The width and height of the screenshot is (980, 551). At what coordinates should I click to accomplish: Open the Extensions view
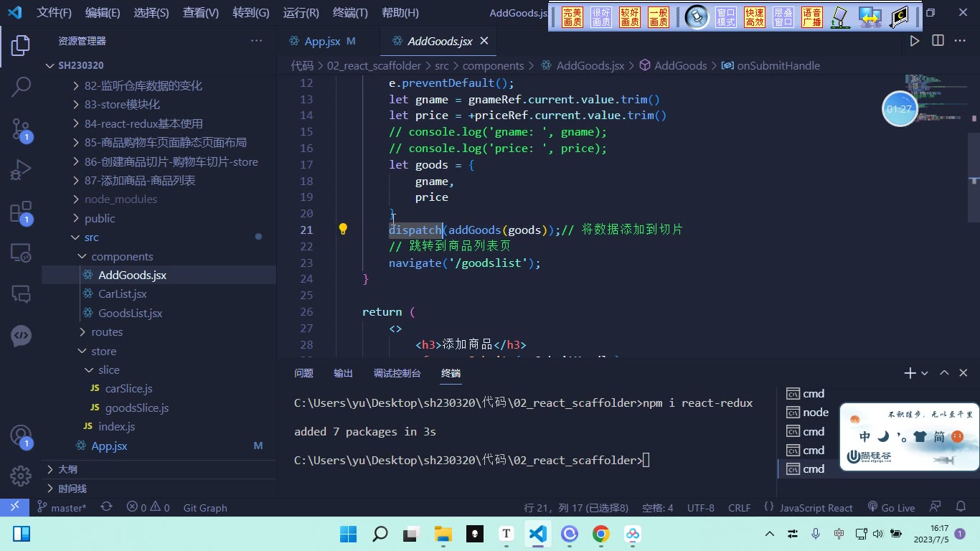21,212
